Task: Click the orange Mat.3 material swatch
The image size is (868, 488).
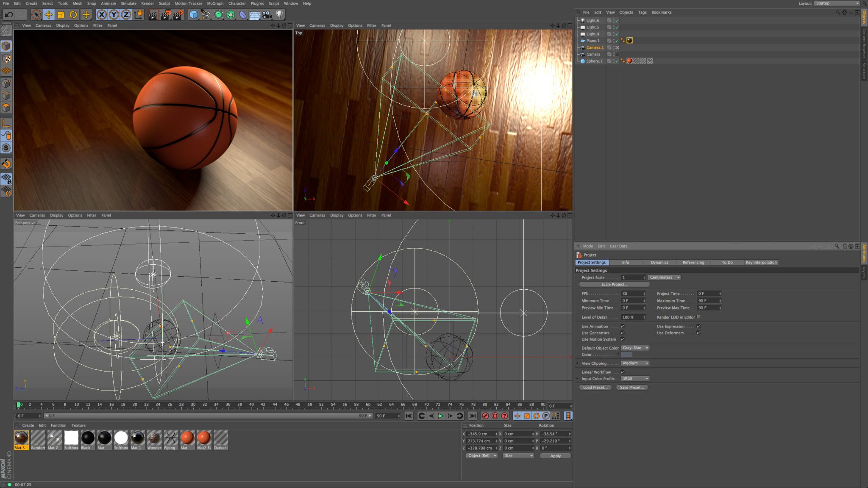Action: click(22, 438)
